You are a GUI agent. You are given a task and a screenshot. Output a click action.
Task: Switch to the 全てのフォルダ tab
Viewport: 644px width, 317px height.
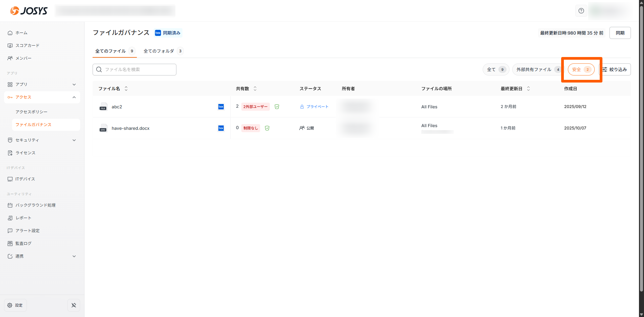pos(162,51)
